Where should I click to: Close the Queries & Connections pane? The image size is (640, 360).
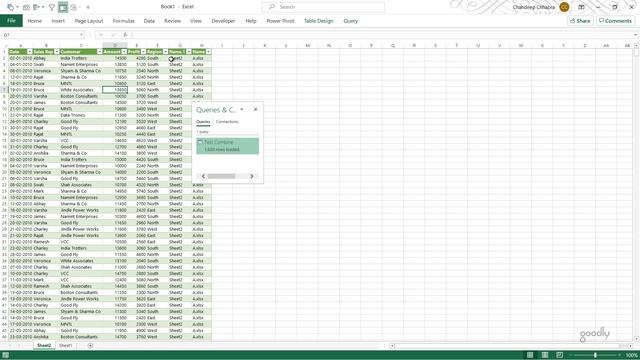[x=256, y=109]
